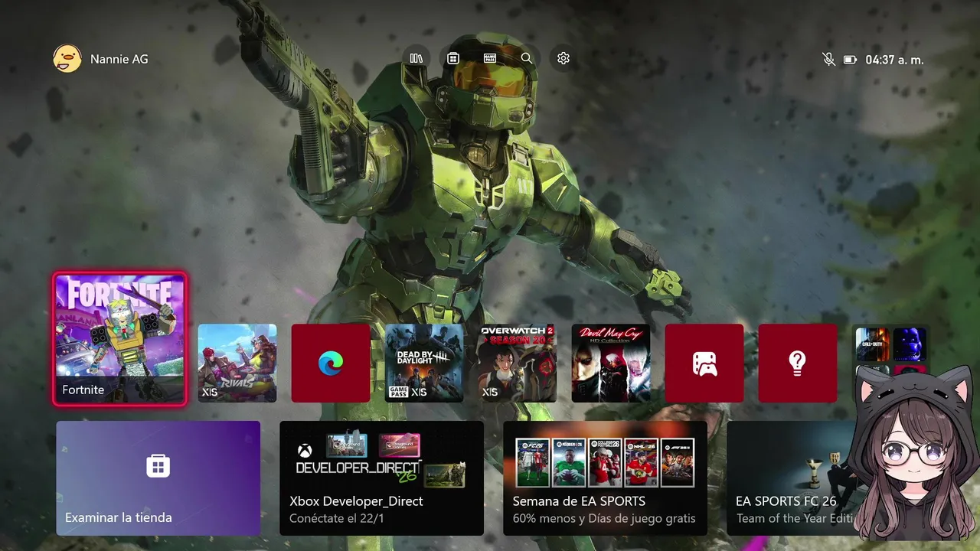Launch Devil May Cry HD Collection tile
This screenshot has width=980, height=551.
(x=611, y=363)
